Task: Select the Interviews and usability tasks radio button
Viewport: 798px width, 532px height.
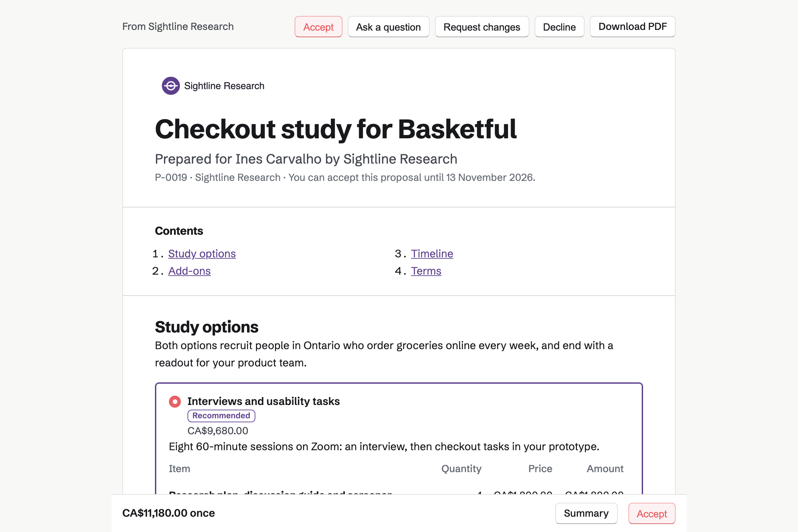Action: point(175,401)
